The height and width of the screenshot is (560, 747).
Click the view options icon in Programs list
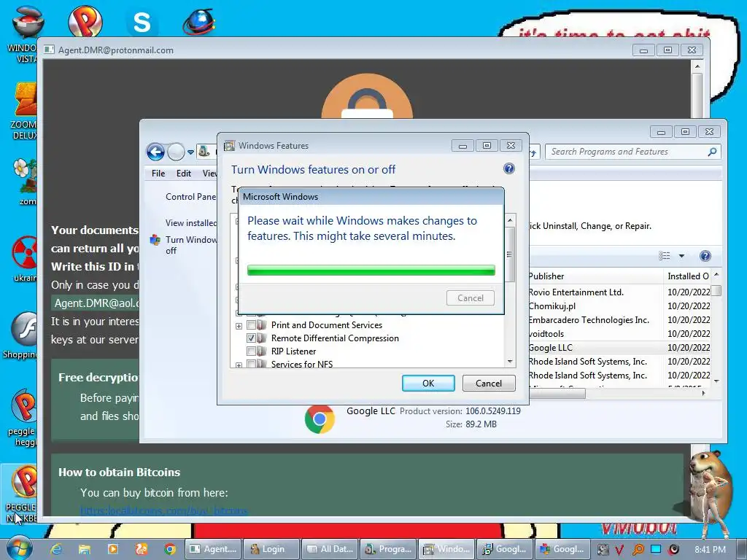664,256
